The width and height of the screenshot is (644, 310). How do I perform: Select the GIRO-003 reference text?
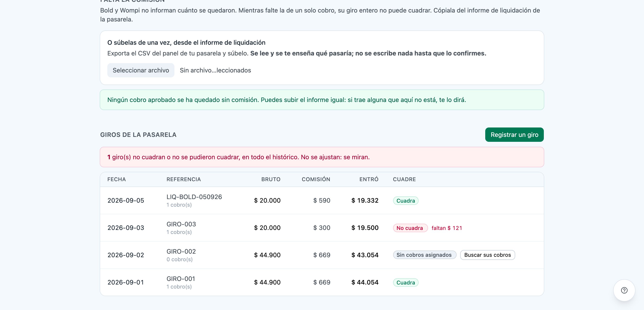coord(181,224)
